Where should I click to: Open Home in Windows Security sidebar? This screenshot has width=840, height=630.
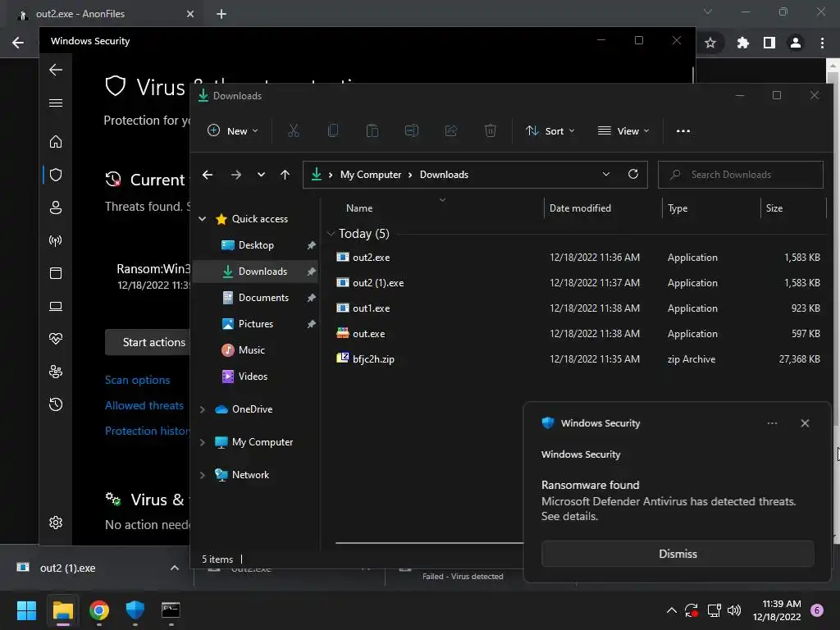tap(56, 142)
